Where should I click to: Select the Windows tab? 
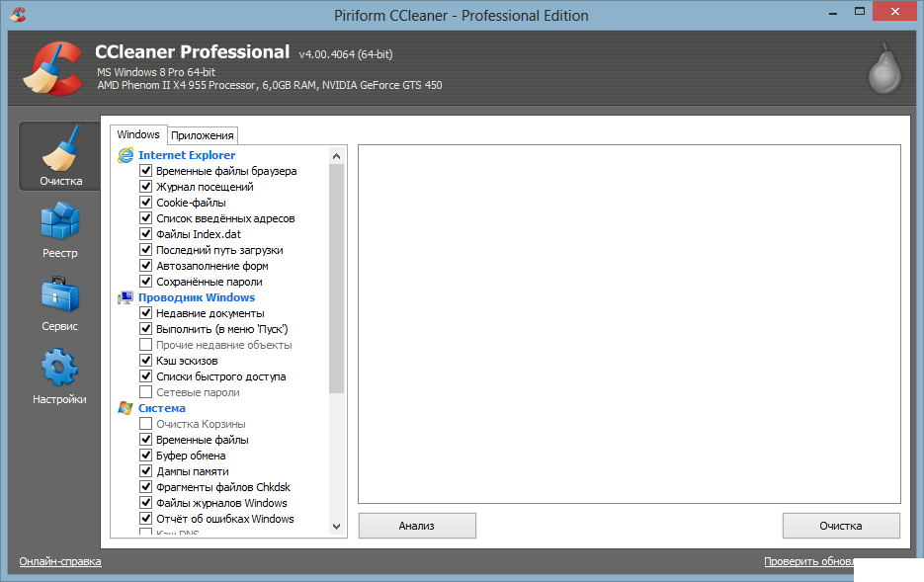point(138,134)
